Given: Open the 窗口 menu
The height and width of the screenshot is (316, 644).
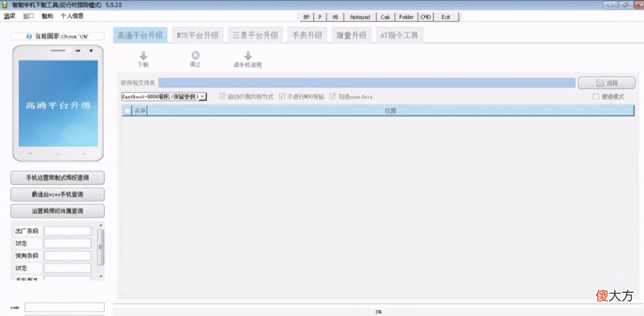Looking at the screenshot, I should [28, 16].
